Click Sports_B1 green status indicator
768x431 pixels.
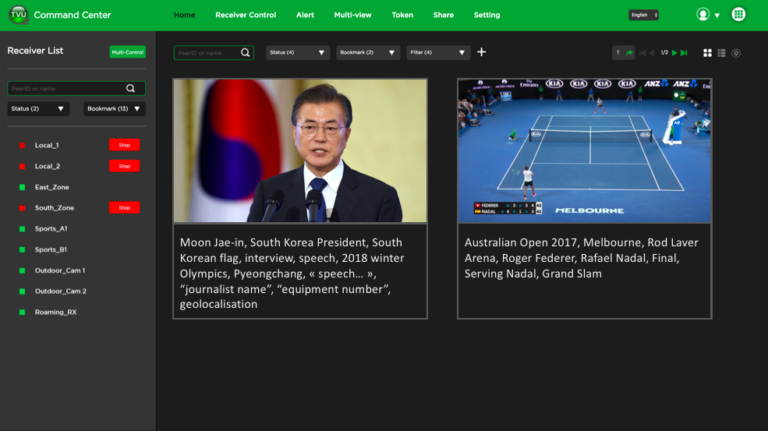coord(22,250)
